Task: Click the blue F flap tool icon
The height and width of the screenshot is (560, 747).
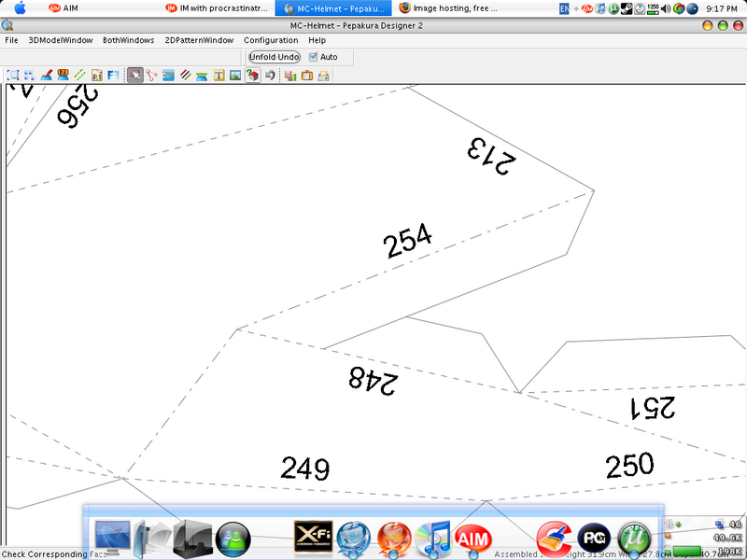Action: (113, 75)
